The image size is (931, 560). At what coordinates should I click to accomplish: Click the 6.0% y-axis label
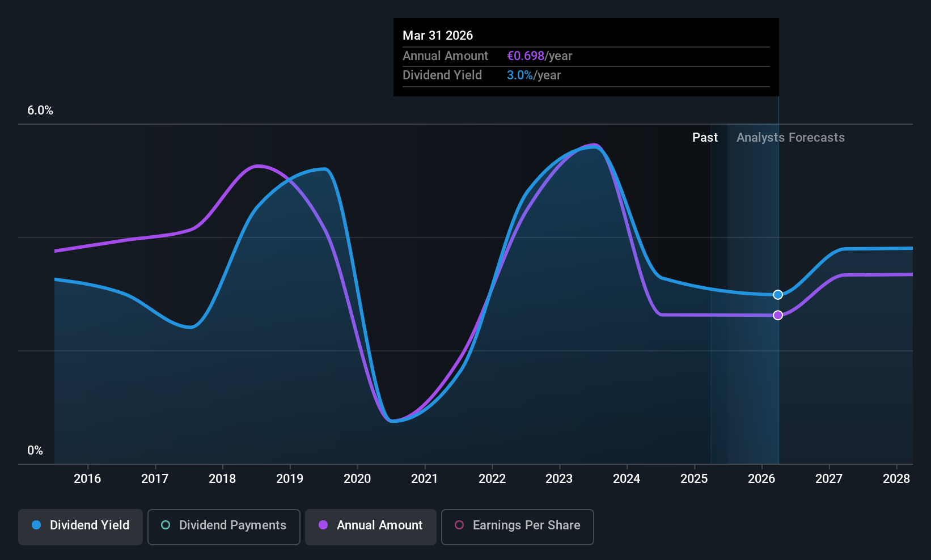tap(40, 111)
